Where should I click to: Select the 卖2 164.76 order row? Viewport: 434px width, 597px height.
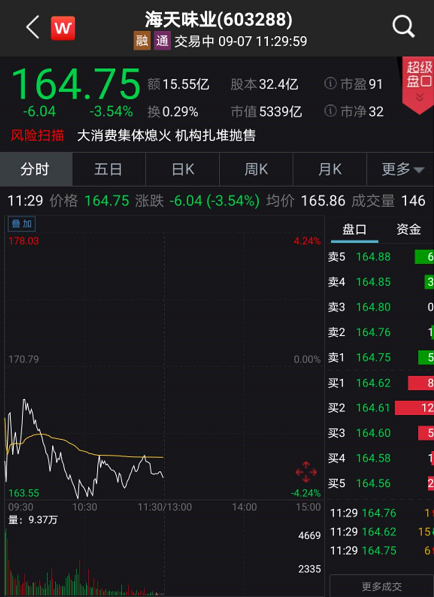(381, 332)
